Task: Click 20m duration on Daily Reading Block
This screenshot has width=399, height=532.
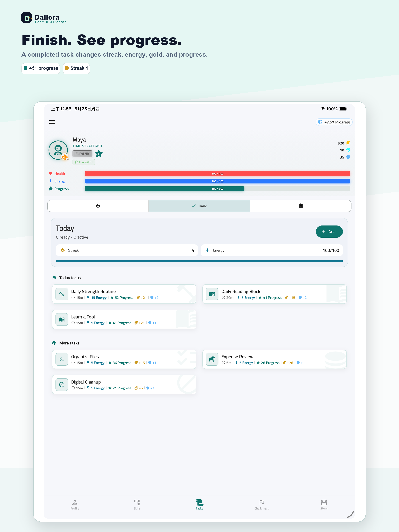Action: pos(227,298)
